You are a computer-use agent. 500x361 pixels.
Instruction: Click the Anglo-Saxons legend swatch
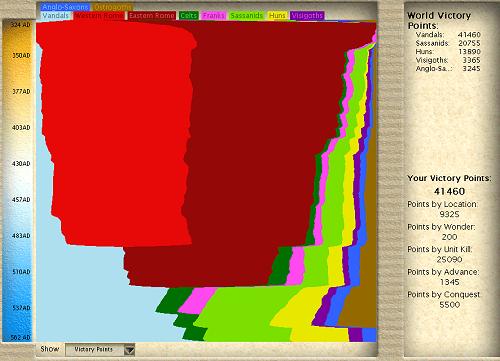[65, 7]
